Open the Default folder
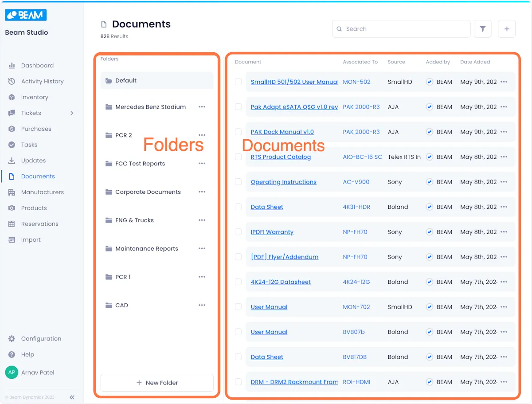The width and height of the screenshot is (532, 404). point(157,81)
